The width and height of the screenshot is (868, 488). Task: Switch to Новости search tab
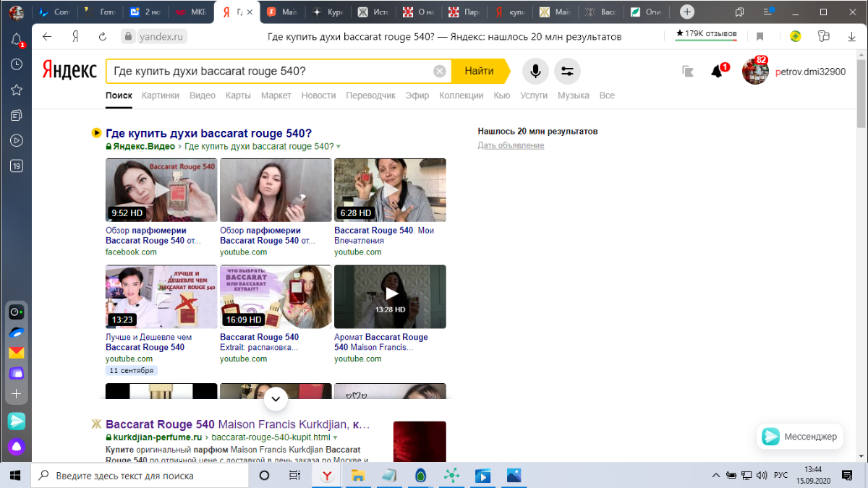point(319,95)
